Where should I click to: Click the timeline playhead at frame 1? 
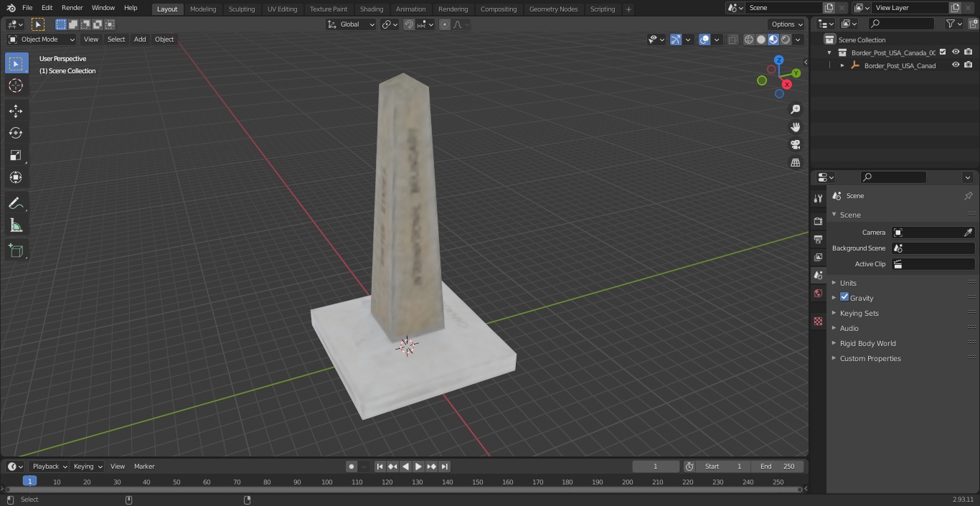tap(29, 482)
